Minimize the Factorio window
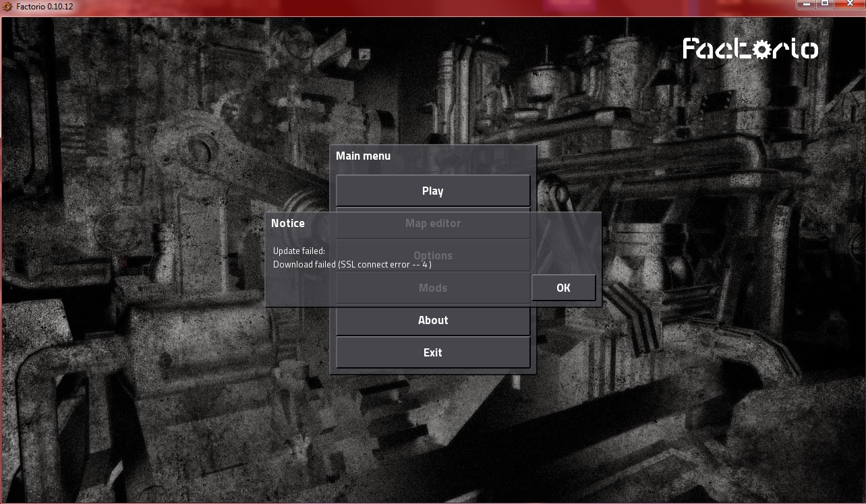Screen dimensions: 866x504 pyautogui.click(x=807, y=4)
